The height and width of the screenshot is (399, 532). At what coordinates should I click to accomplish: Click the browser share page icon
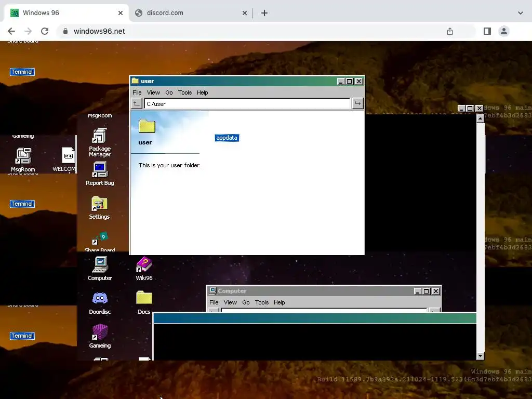(450, 31)
